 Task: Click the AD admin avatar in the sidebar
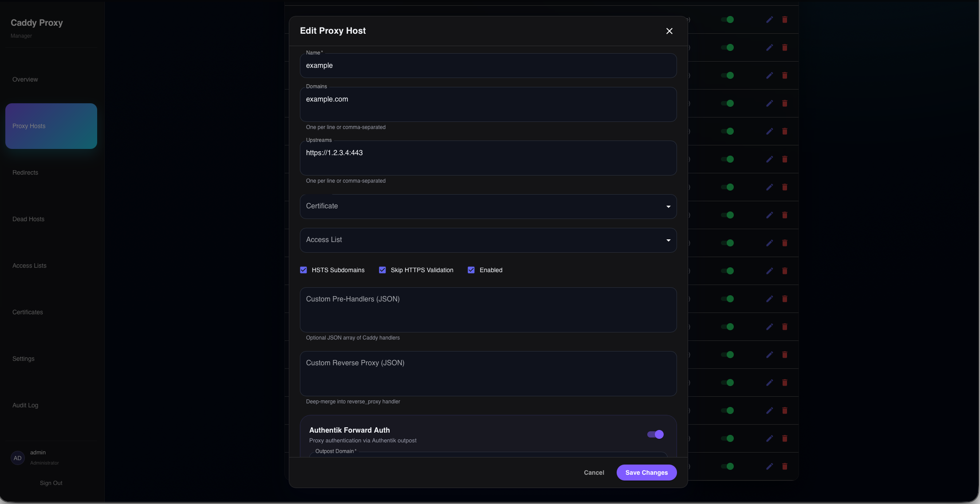tap(18, 458)
